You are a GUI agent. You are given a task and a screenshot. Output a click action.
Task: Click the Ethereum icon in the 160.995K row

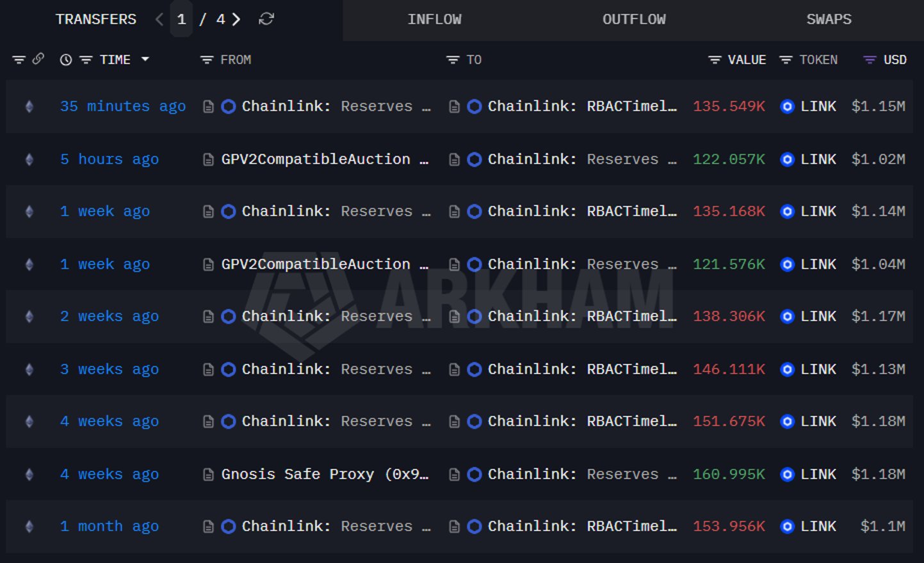tap(29, 474)
